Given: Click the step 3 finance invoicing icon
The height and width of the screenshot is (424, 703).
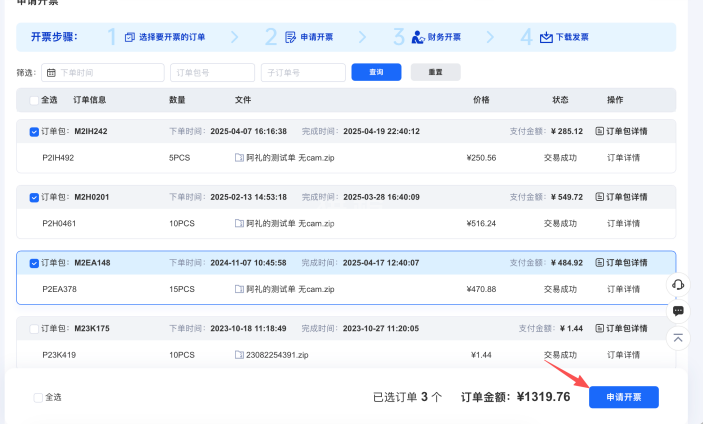Looking at the screenshot, I should [418, 37].
